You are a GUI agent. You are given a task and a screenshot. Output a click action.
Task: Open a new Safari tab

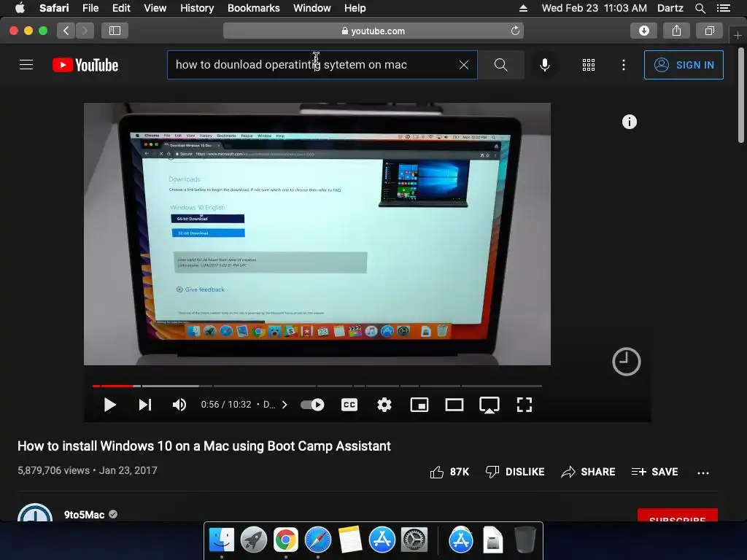tap(738, 35)
